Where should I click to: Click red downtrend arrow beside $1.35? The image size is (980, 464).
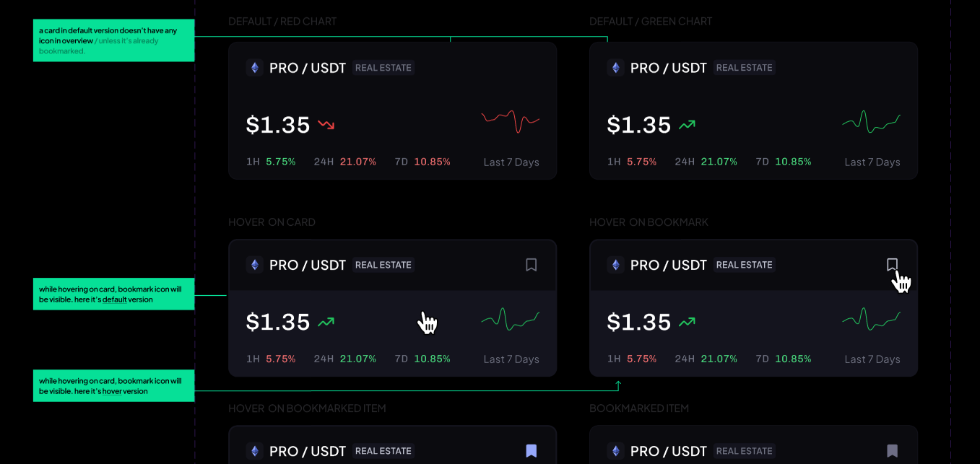pos(326,125)
